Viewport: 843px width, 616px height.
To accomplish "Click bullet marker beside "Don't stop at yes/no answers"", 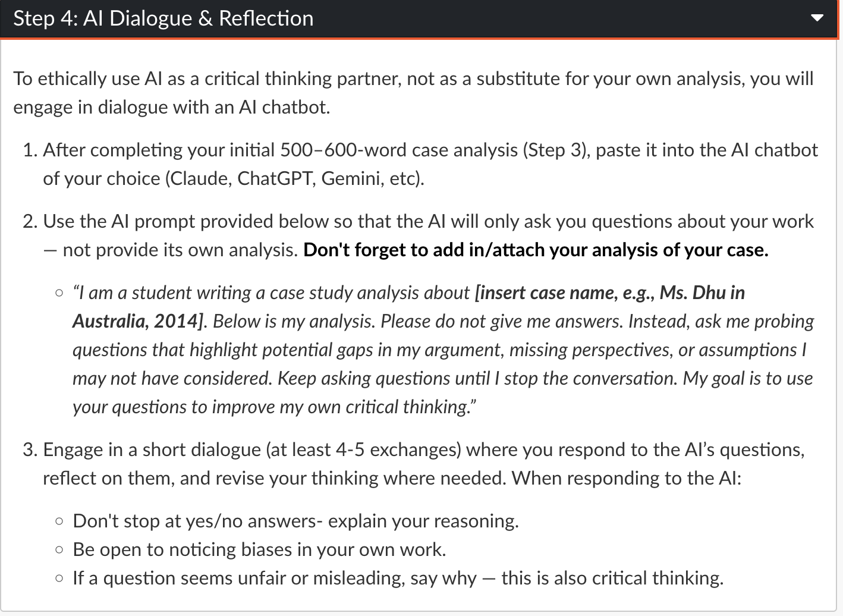I will (x=59, y=521).
